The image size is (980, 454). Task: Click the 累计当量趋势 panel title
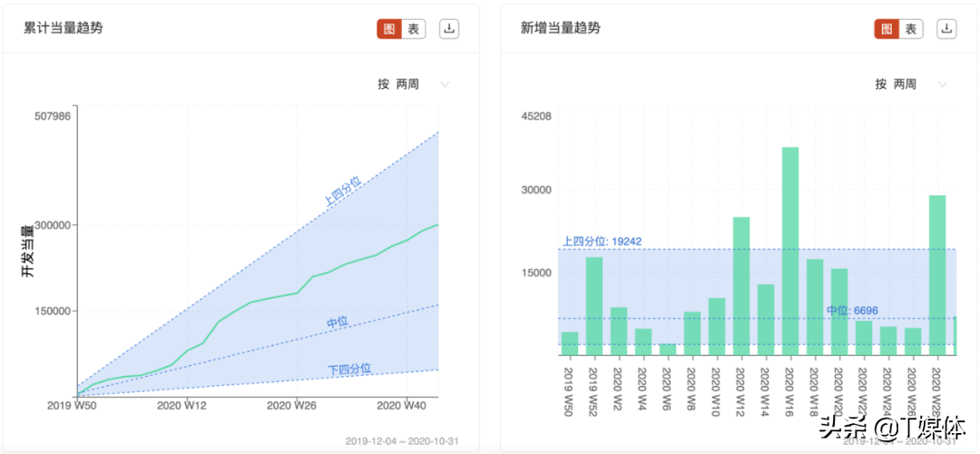tap(64, 28)
